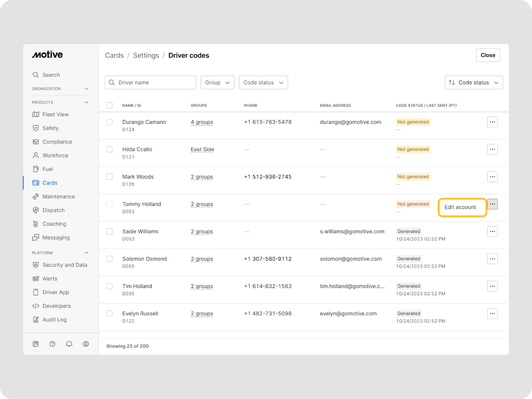Click the Developers code icon
The image size is (532, 399).
click(36, 306)
